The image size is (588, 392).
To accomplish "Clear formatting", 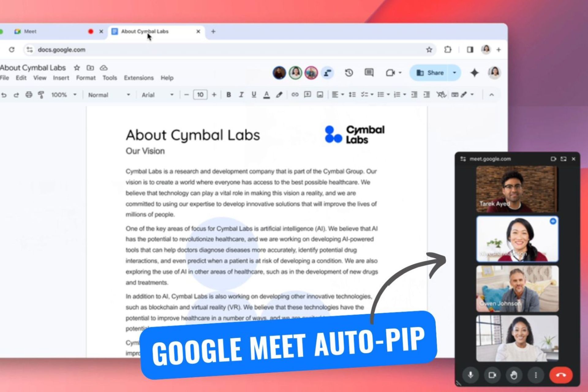I will tap(441, 95).
